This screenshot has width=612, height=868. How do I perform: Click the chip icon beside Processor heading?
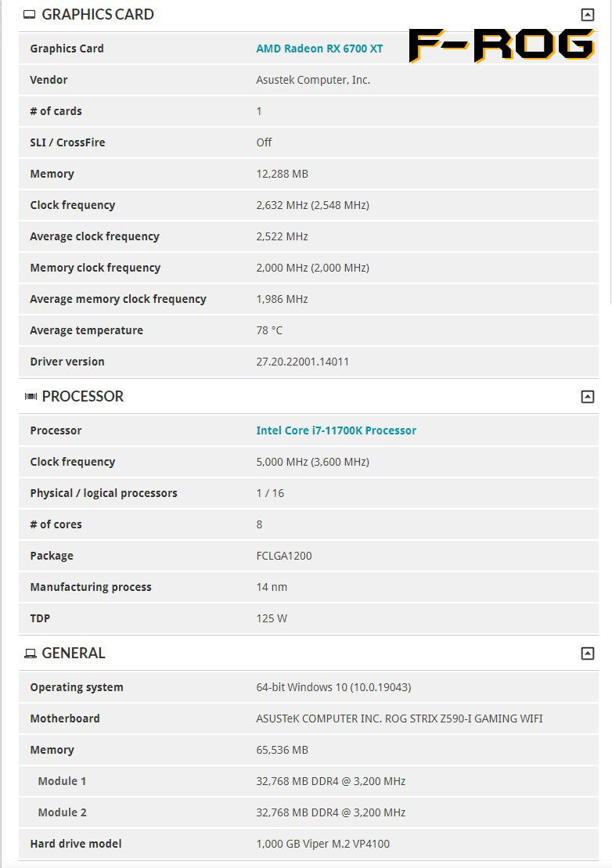pyautogui.click(x=31, y=397)
